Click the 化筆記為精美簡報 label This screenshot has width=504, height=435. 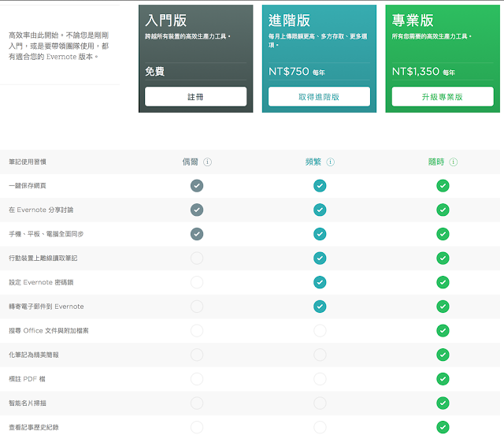pyautogui.click(x=34, y=355)
